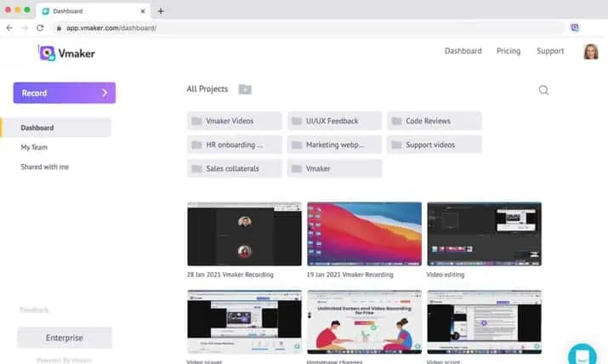This screenshot has width=608, height=364.
Task: Click the Vmaker logo icon
Action: pos(48,53)
